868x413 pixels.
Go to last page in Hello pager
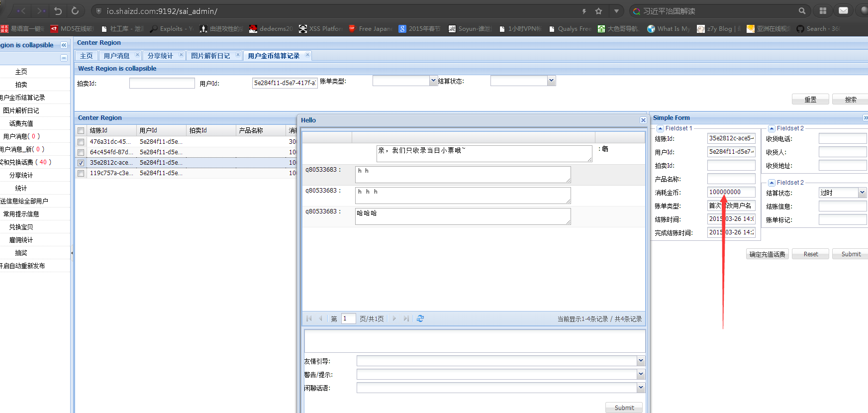[x=406, y=318]
